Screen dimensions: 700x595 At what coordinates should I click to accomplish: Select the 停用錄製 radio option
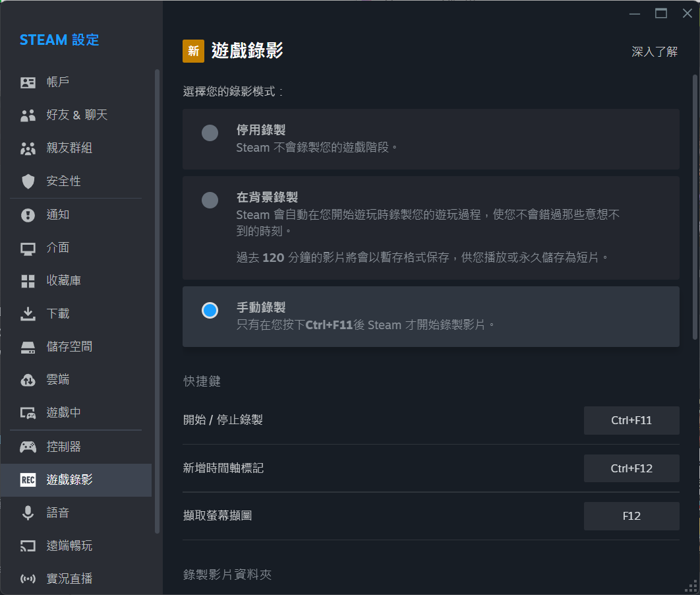pos(210,133)
